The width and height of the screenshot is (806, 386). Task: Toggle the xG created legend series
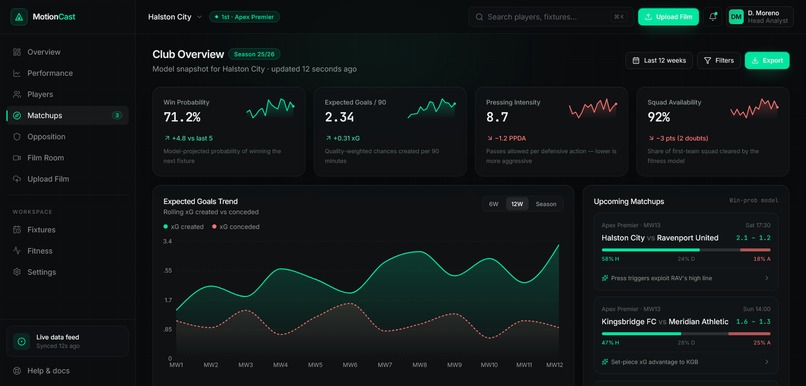tap(184, 227)
